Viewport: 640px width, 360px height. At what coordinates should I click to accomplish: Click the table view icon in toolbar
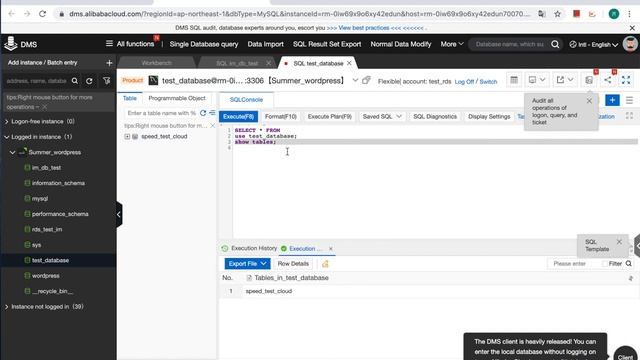click(514, 80)
